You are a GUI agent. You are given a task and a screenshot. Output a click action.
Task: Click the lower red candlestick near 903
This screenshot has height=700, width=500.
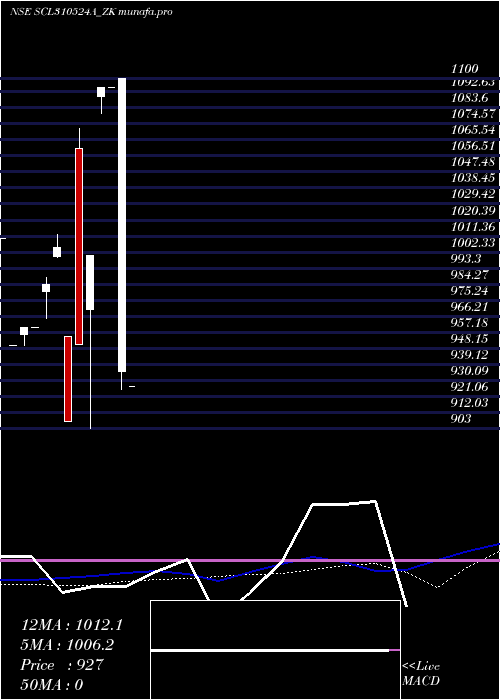tap(68, 379)
